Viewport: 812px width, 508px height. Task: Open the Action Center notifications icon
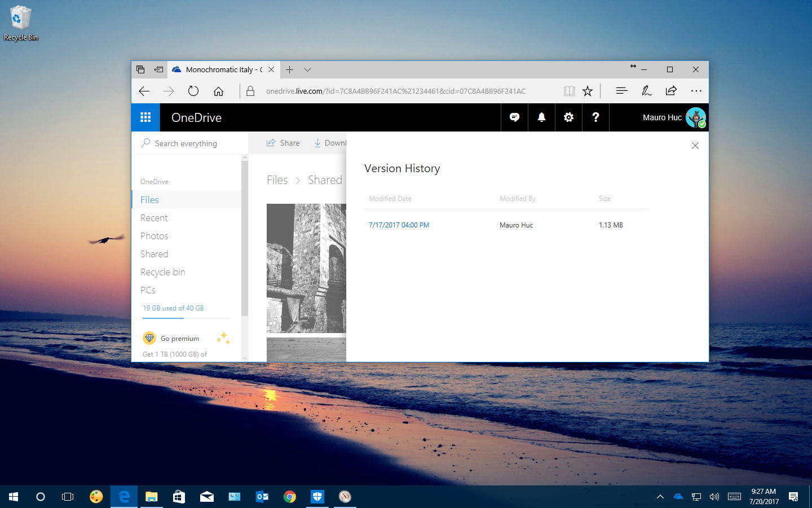point(793,497)
